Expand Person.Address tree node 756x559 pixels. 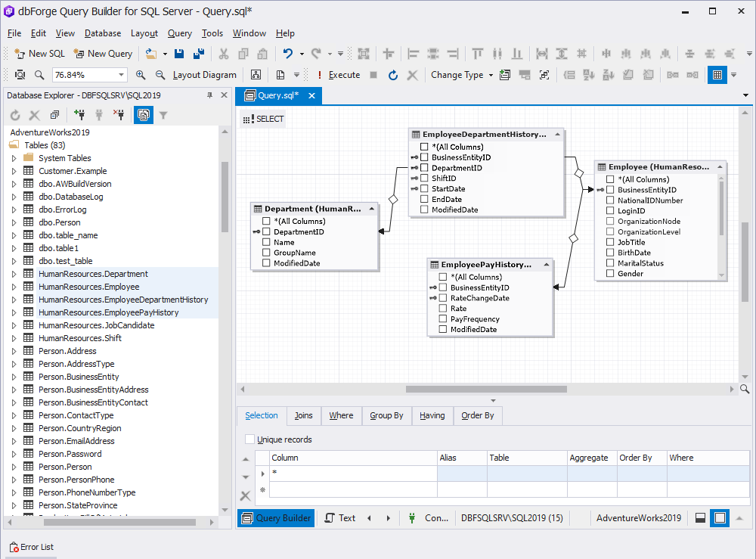[x=14, y=351]
